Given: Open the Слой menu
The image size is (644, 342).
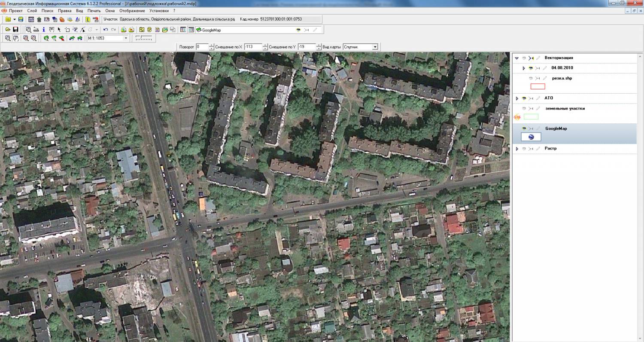Looking at the screenshot, I should click(32, 10).
